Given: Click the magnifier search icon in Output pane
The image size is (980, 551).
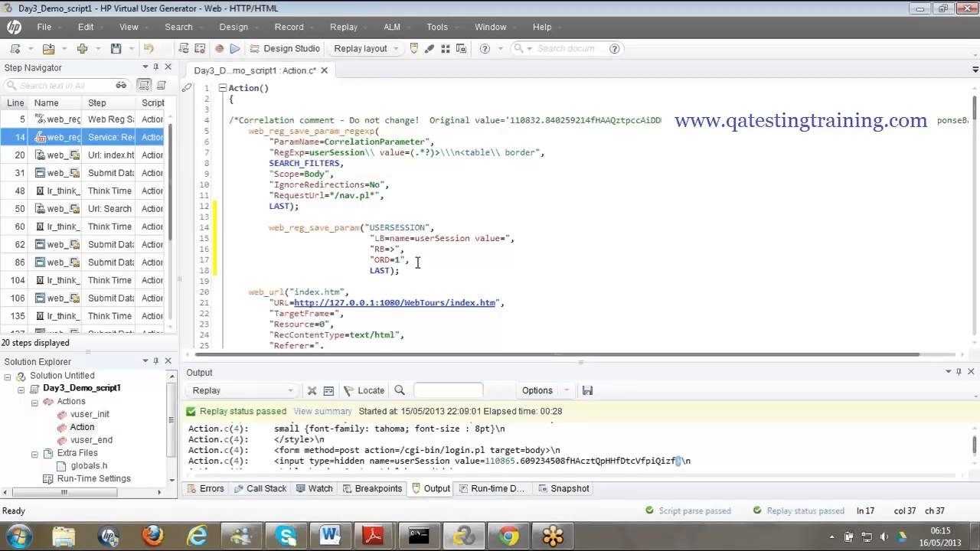Looking at the screenshot, I should click(399, 390).
